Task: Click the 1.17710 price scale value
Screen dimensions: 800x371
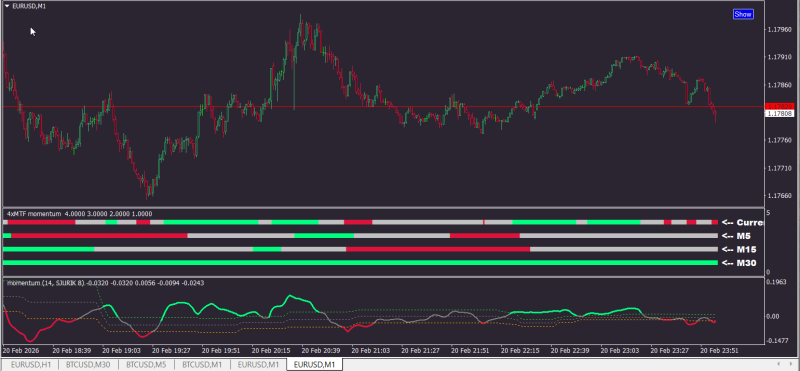Action: [x=780, y=168]
